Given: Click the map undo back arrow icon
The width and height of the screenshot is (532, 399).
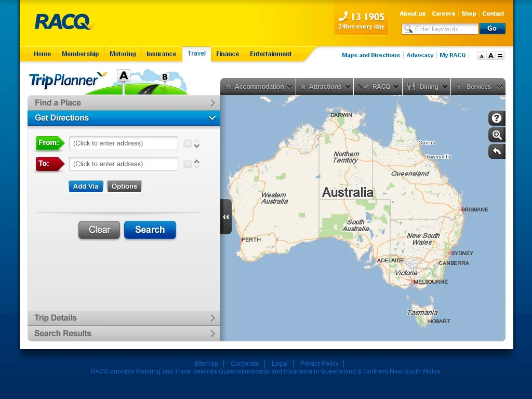Looking at the screenshot, I should [x=497, y=151].
